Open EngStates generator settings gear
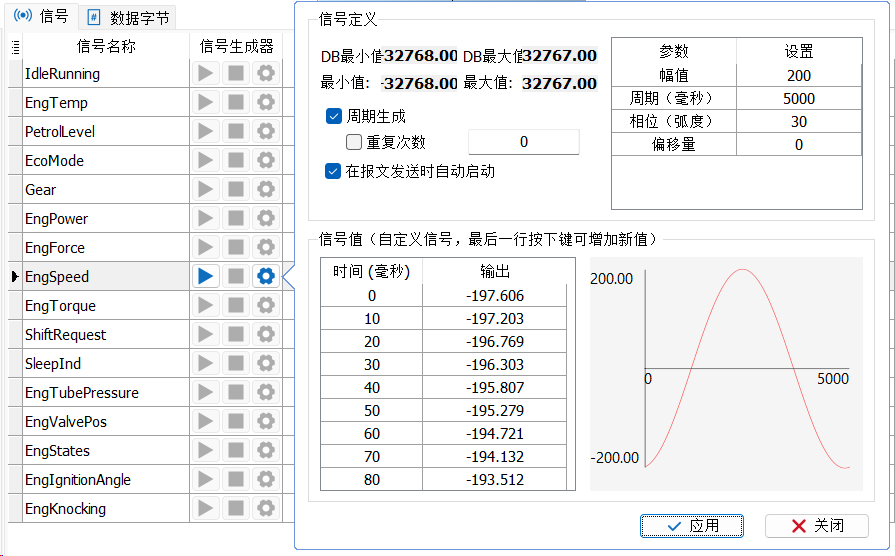Screen dimensions: 895x556 click(x=266, y=450)
